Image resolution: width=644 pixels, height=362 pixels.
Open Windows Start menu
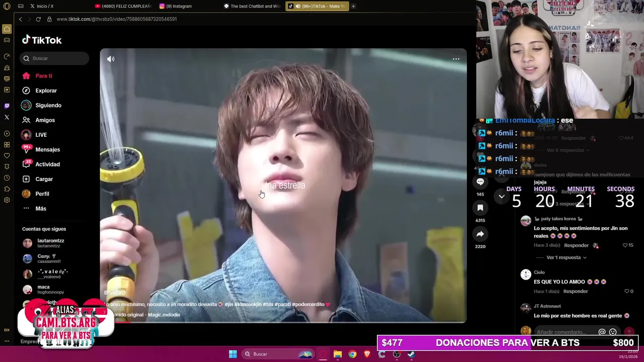coord(233,354)
